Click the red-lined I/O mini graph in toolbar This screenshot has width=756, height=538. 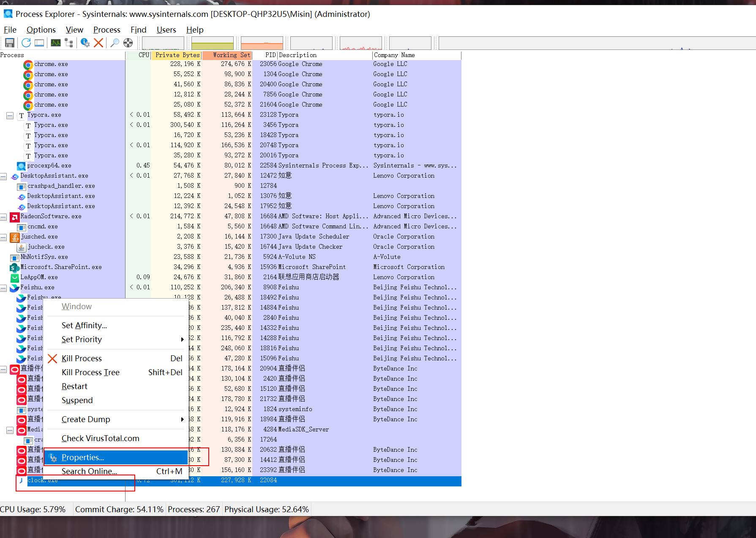coord(361,43)
